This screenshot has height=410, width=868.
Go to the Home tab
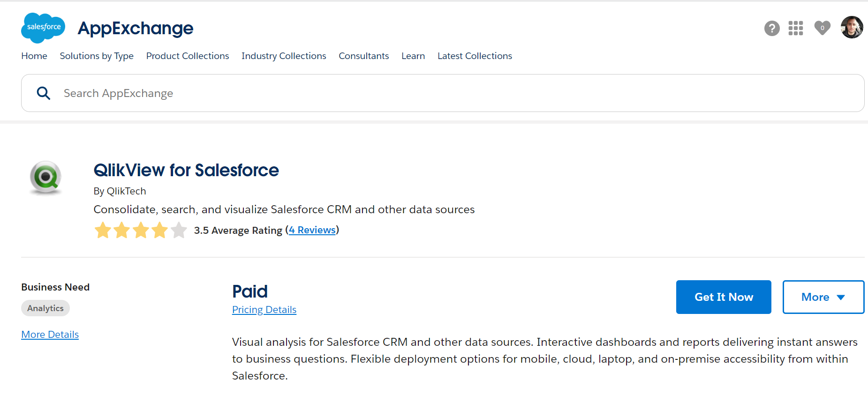[34, 56]
